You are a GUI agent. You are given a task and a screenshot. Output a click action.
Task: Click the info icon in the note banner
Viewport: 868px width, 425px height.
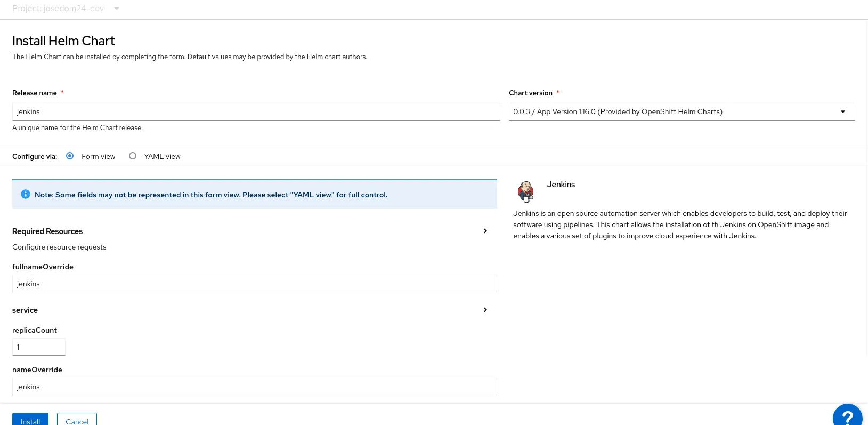25,195
